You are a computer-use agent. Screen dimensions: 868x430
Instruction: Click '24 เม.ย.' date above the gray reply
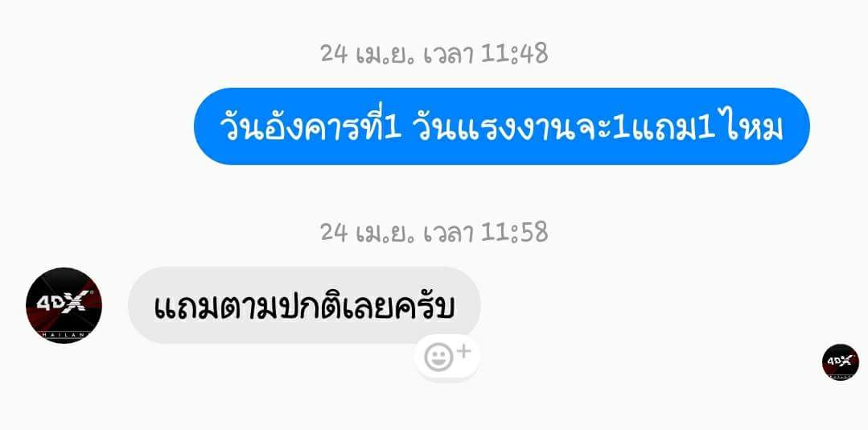(x=368, y=233)
